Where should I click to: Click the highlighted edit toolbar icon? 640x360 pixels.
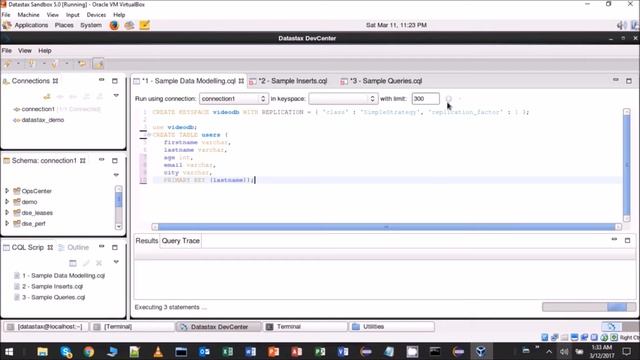coord(98,64)
